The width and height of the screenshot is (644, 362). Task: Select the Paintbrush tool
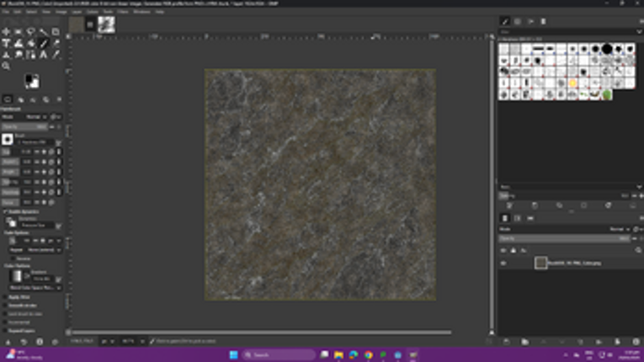(44, 43)
